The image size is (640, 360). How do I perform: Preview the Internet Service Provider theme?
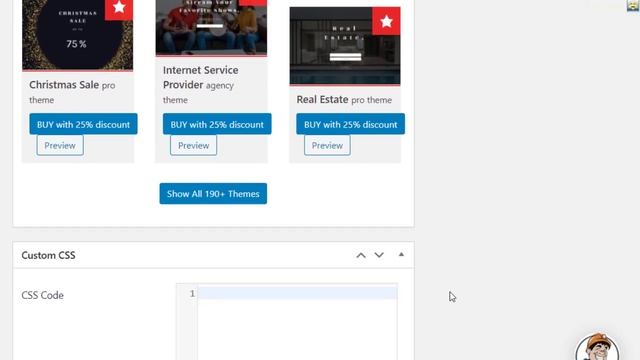pos(193,145)
